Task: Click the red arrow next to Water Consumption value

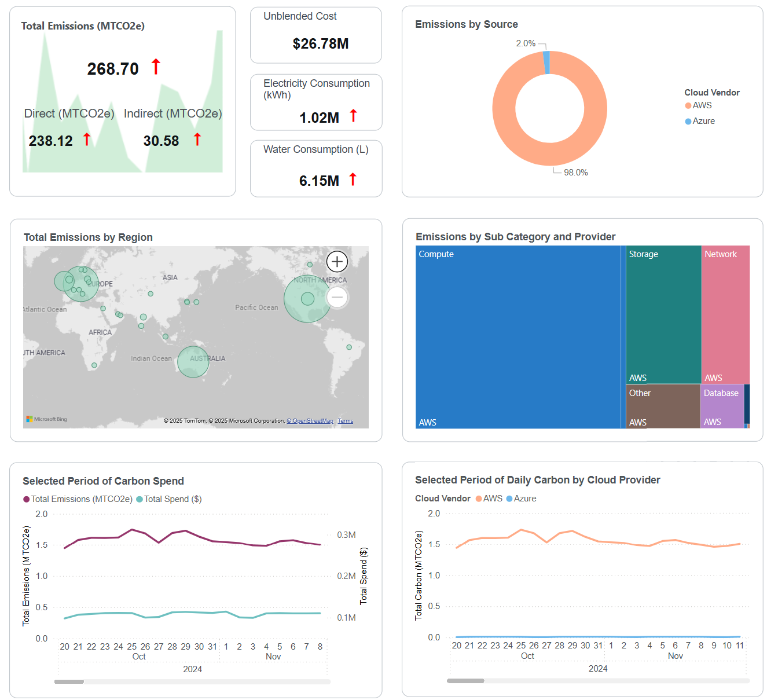Action: (x=353, y=179)
